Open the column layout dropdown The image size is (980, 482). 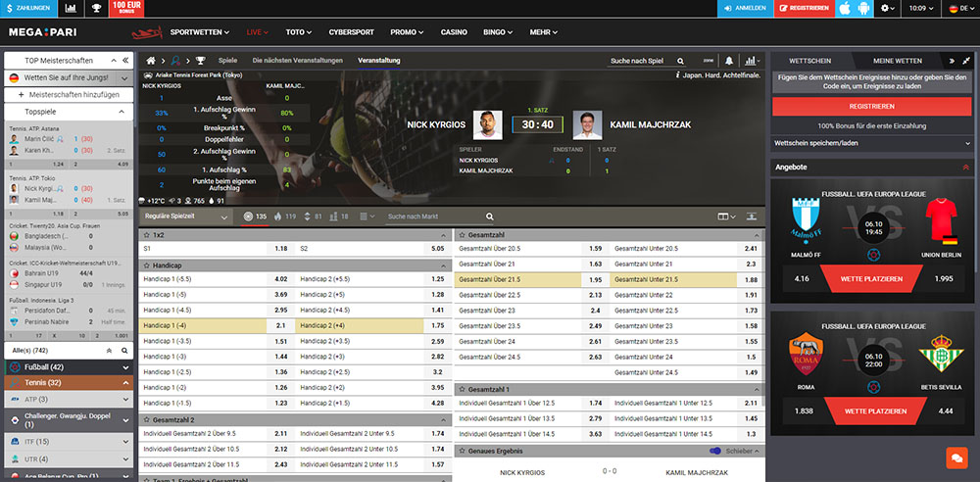click(726, 217)
